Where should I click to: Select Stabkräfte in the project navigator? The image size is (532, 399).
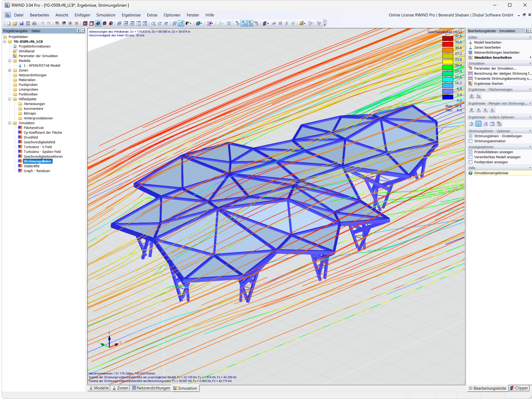point(31,166)
